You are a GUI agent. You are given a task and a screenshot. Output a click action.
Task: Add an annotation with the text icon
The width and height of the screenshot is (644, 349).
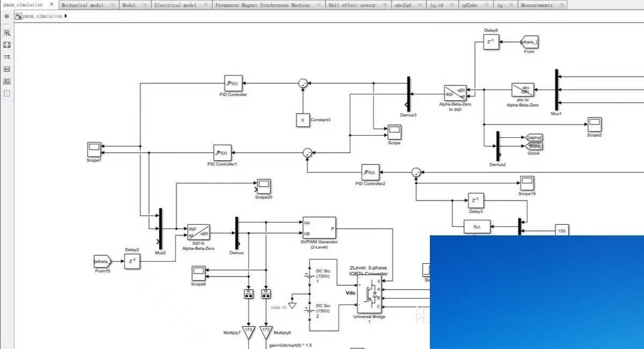point(7,69)
